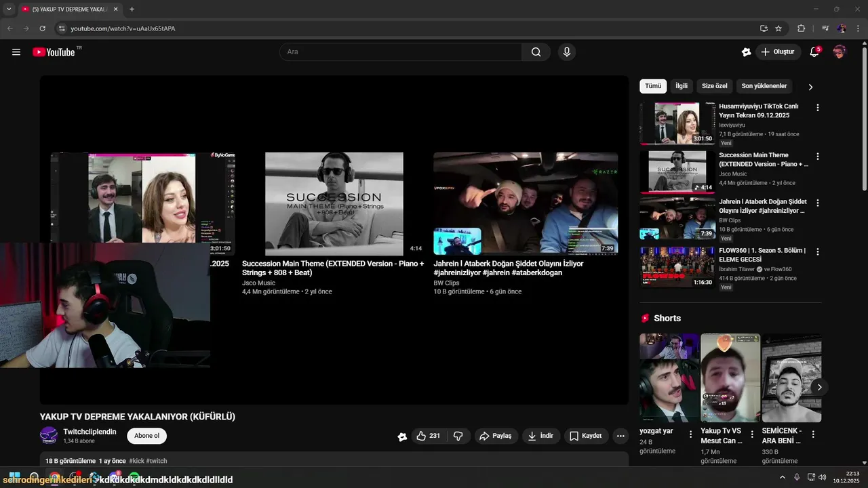This screenshot has width=868, height=488.
Task: Open the taskbar clock and date
Action: pos(847,477)
